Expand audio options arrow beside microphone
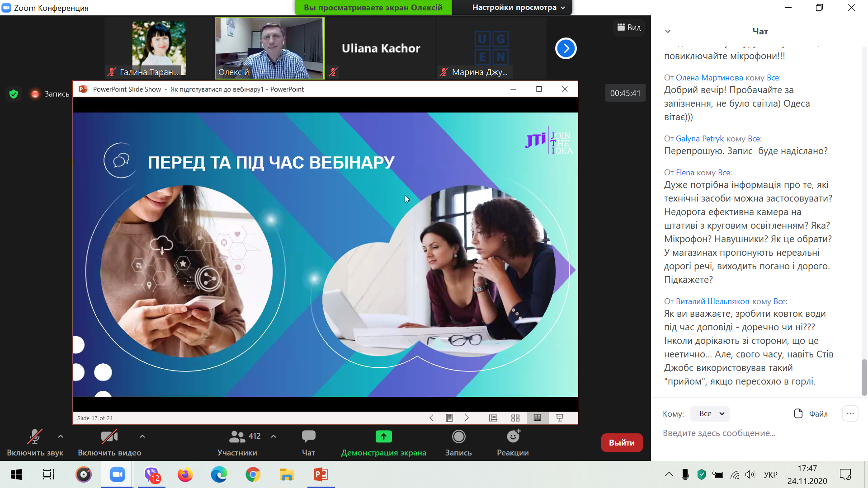This screenshot has width=868, height=488. (x=61, y=436)
